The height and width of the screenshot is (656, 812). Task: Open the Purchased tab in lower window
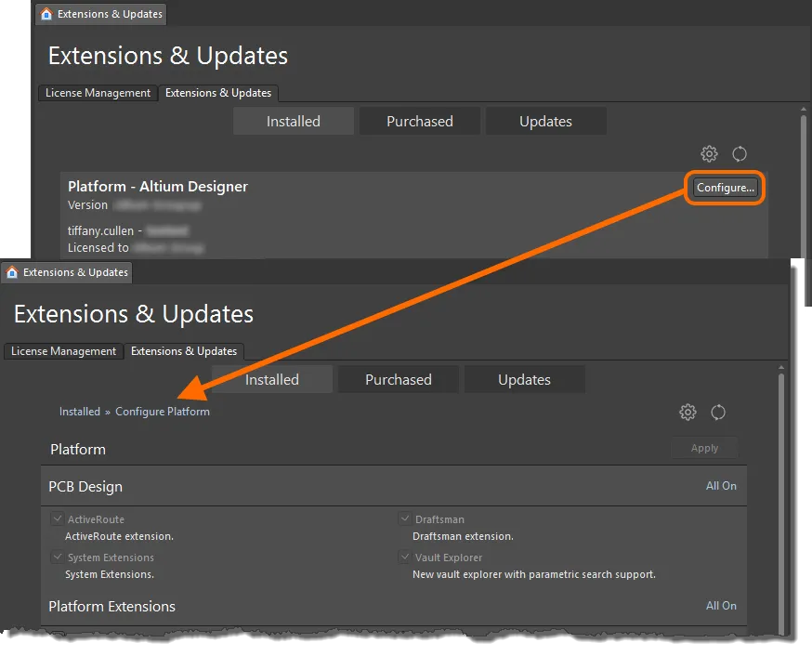click(399, 379)
